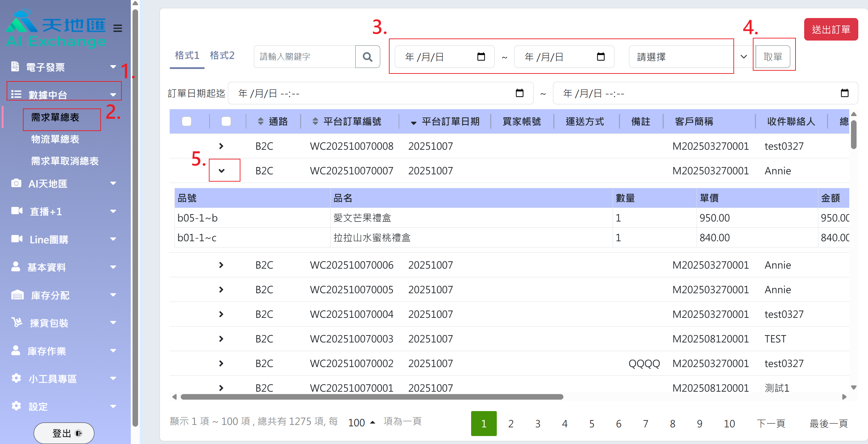Screen dimensions: 868x444
Task: Click the 取單 button
Action: [x=773, y=57]
